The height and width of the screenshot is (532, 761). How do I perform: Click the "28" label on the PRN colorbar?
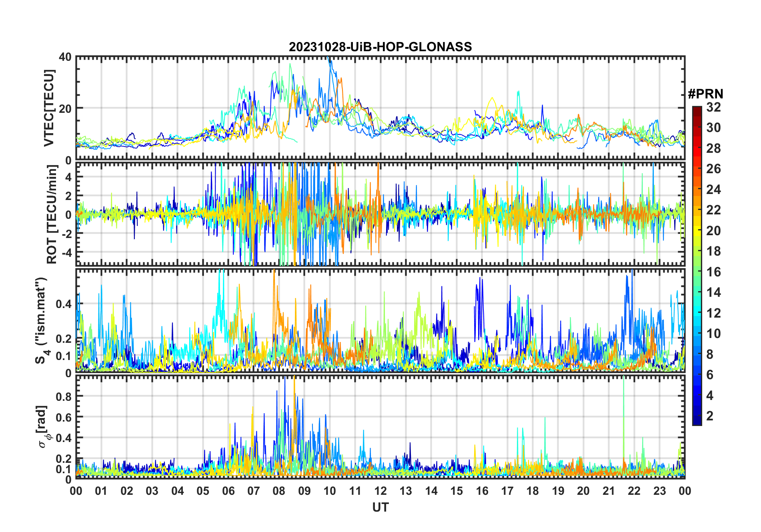(x=713, y=148)
